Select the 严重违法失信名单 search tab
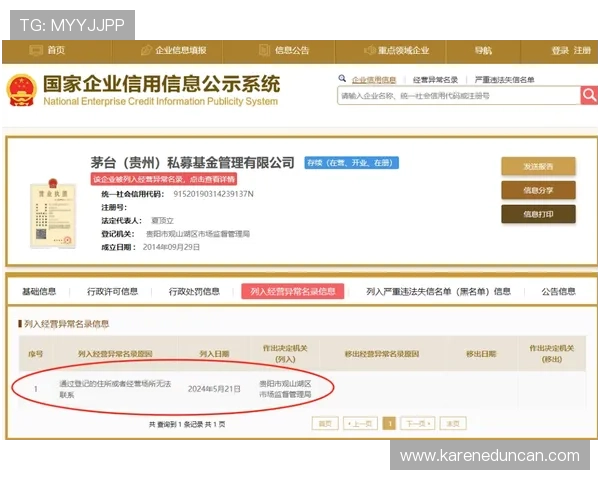This screenshot has width=600, height=480. (504, 80)
